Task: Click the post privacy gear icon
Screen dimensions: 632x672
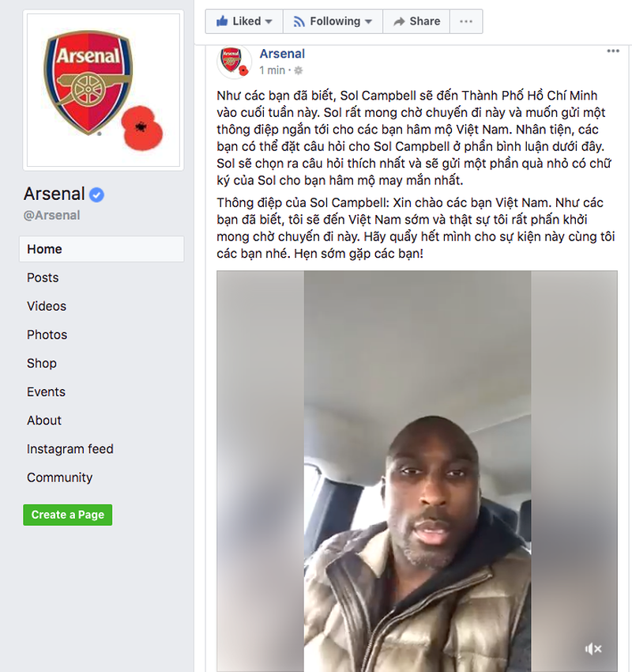Action: tap(299, 70)
